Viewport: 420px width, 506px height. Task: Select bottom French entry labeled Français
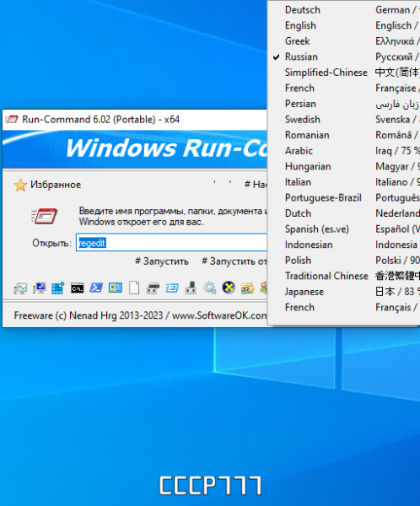(x=343, y=307)
